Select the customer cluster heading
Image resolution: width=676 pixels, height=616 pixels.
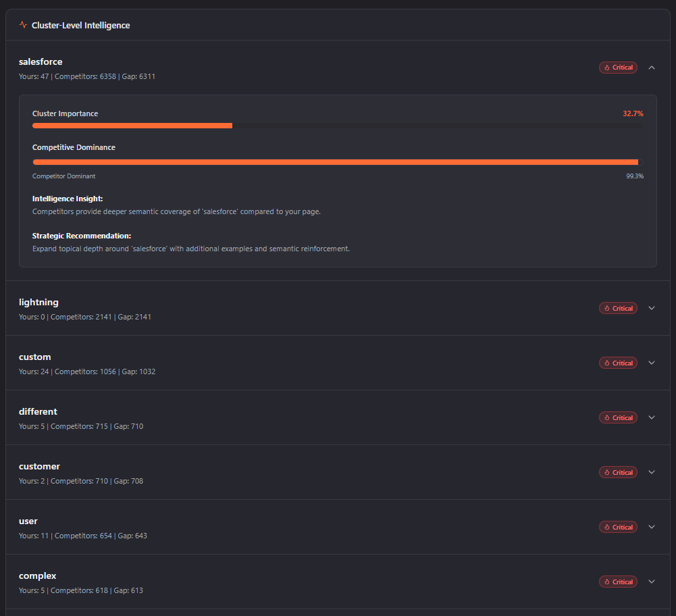39,467
